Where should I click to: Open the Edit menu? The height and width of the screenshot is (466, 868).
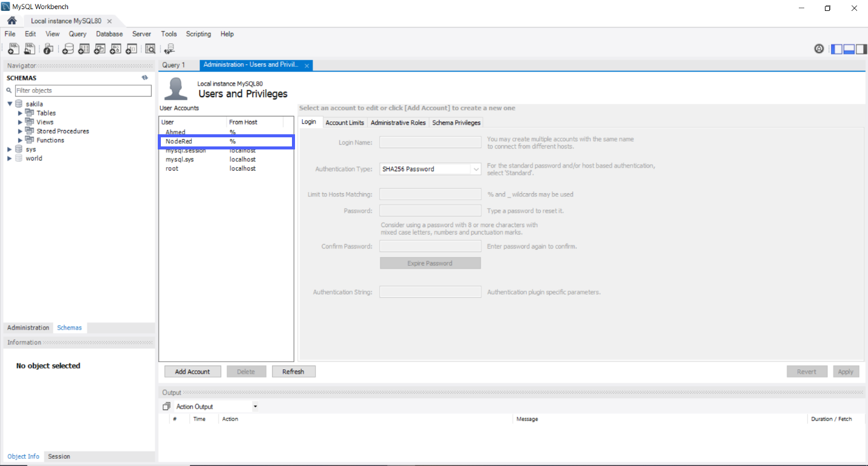(30, 34)
